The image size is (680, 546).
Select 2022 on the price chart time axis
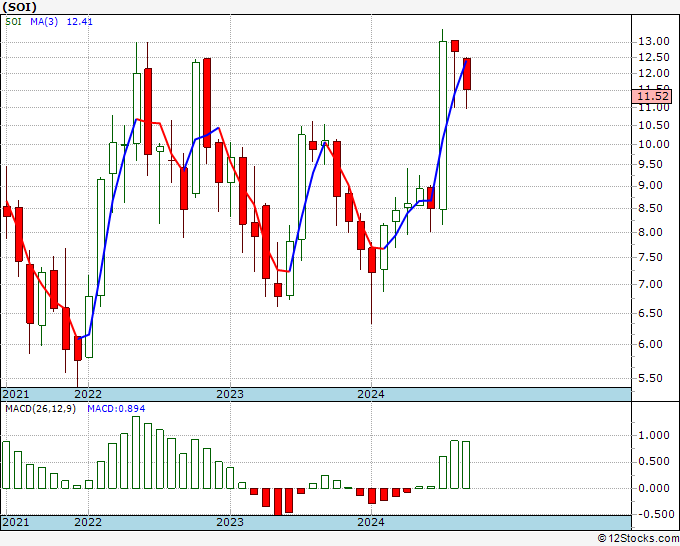[x=88, y=394]
